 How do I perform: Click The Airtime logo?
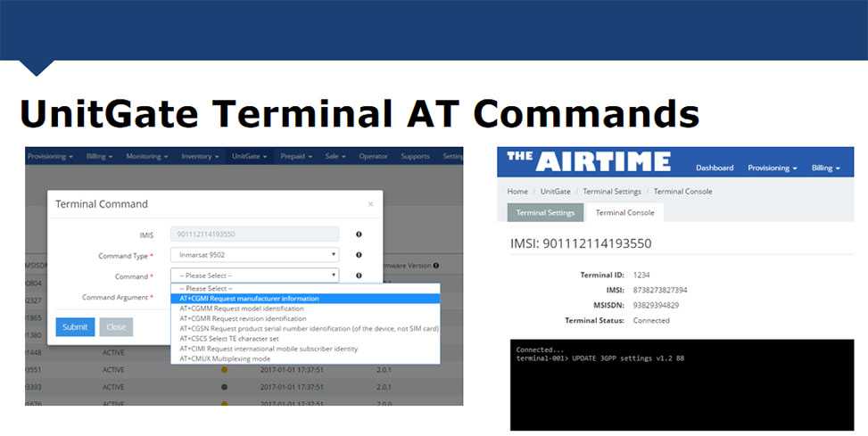pyautogui.click(x=589, y=161)
